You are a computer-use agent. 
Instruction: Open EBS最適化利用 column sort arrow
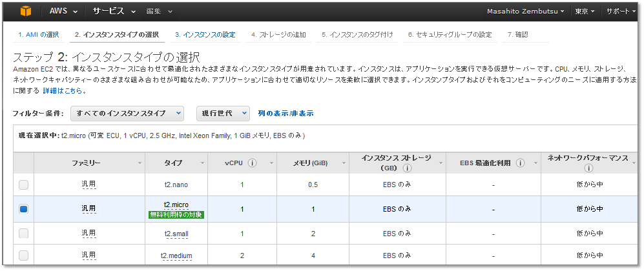535,164
